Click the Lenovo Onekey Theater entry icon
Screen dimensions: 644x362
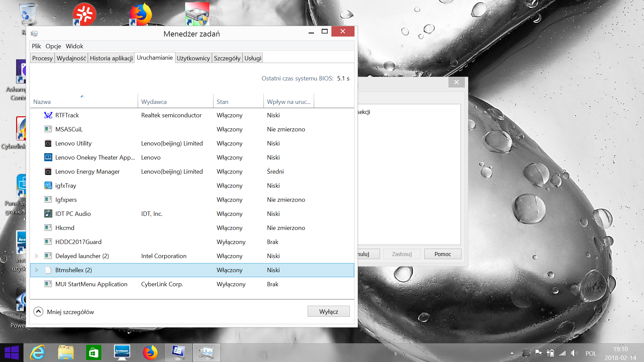pos(48,157)
